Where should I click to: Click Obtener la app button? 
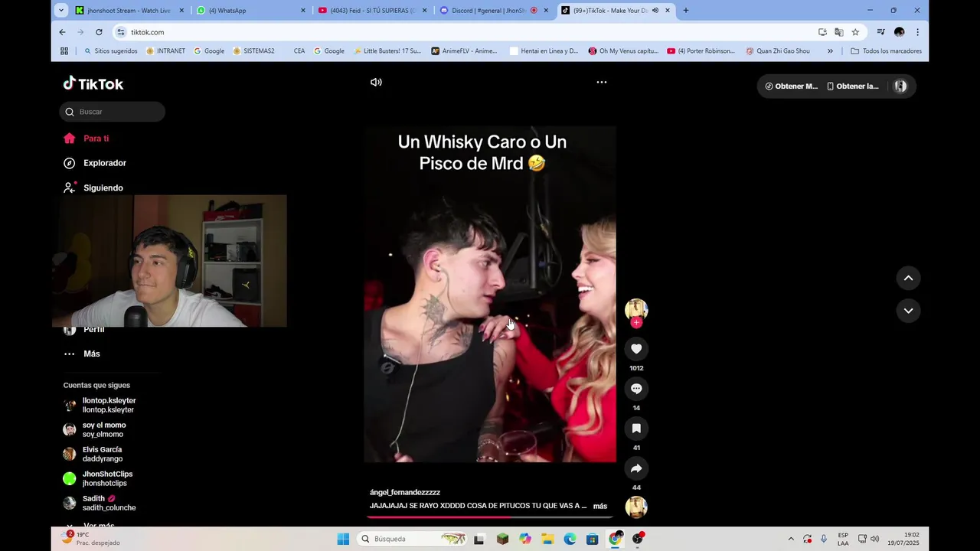pos(852,86)
